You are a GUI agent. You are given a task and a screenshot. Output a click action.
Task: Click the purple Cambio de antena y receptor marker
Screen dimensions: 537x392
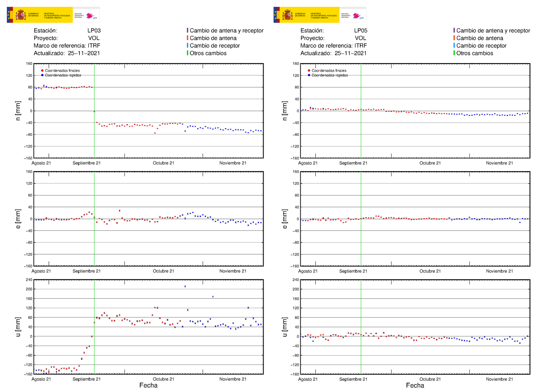pyautogui.click(x=188, y=31)
